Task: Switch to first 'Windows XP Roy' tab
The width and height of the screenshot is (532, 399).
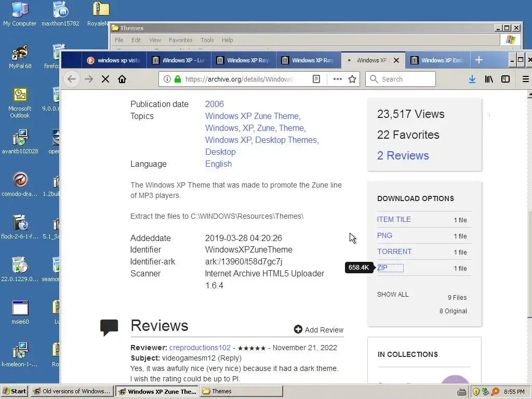Action: click(244, 60)
